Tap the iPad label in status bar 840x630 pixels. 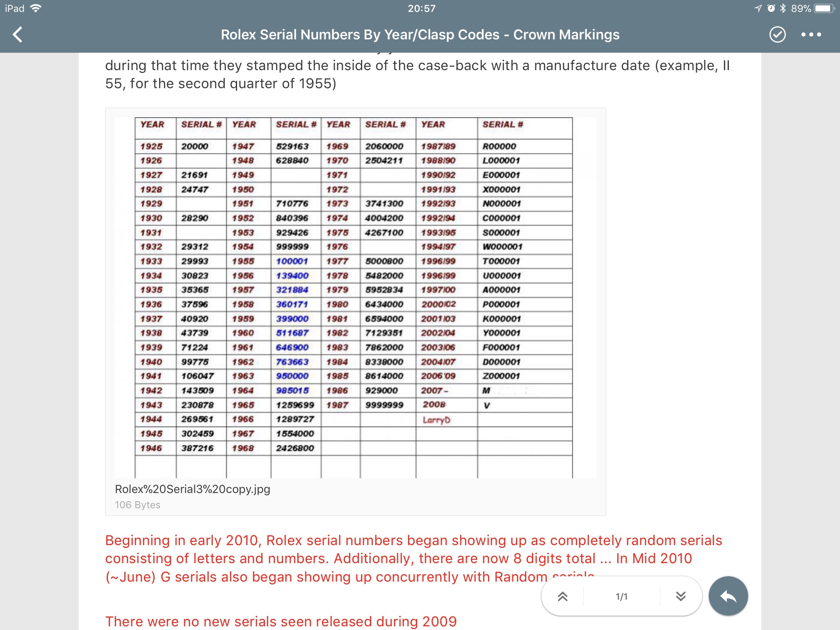pos(15,8)
